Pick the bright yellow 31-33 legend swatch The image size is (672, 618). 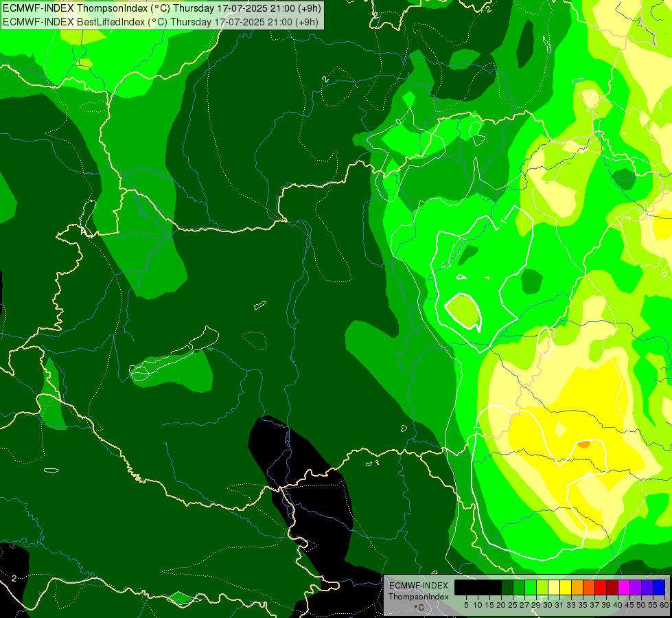[x=566, y=587]
